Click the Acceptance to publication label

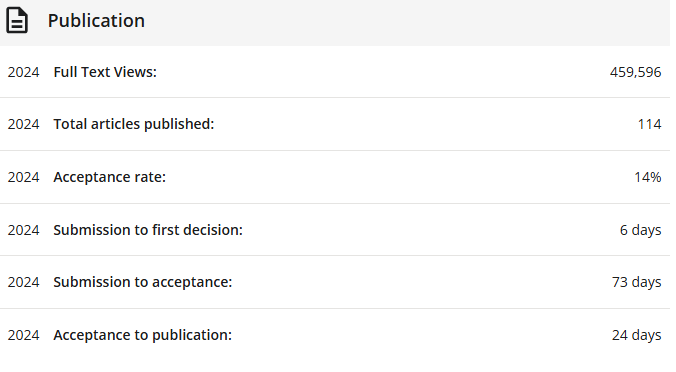[x=142, y=335]
